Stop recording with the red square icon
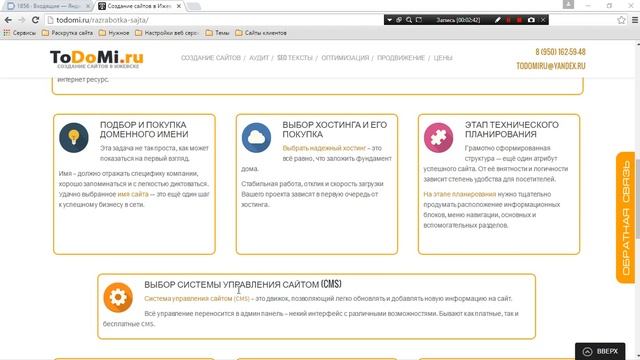The height and width of the screenshot is (360, 640). (519, 20)
